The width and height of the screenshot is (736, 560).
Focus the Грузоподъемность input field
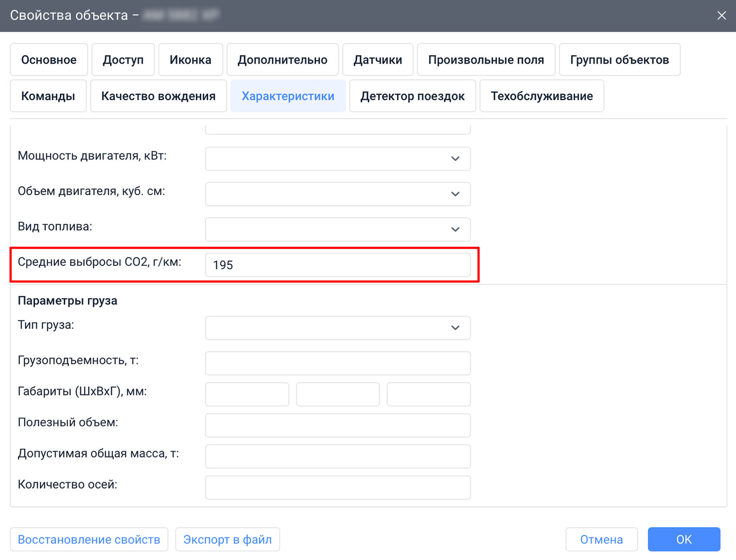click(338, 363)
